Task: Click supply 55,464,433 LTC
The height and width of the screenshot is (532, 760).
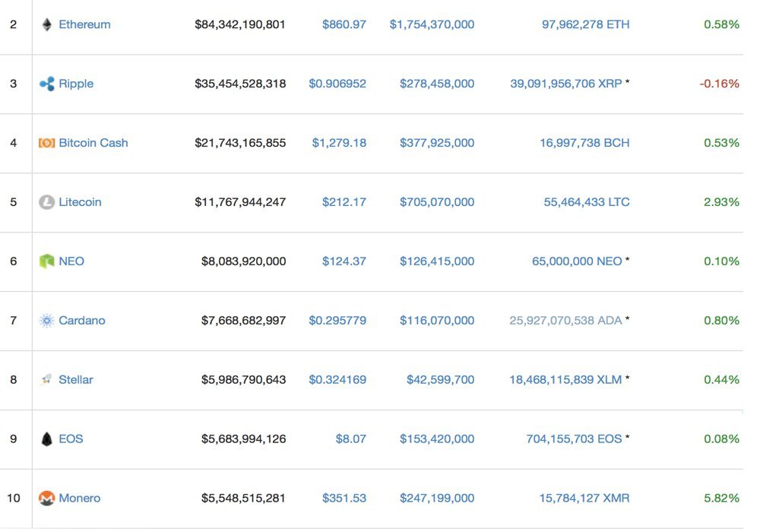Action: pyautogui.click(x=587, y=202)
